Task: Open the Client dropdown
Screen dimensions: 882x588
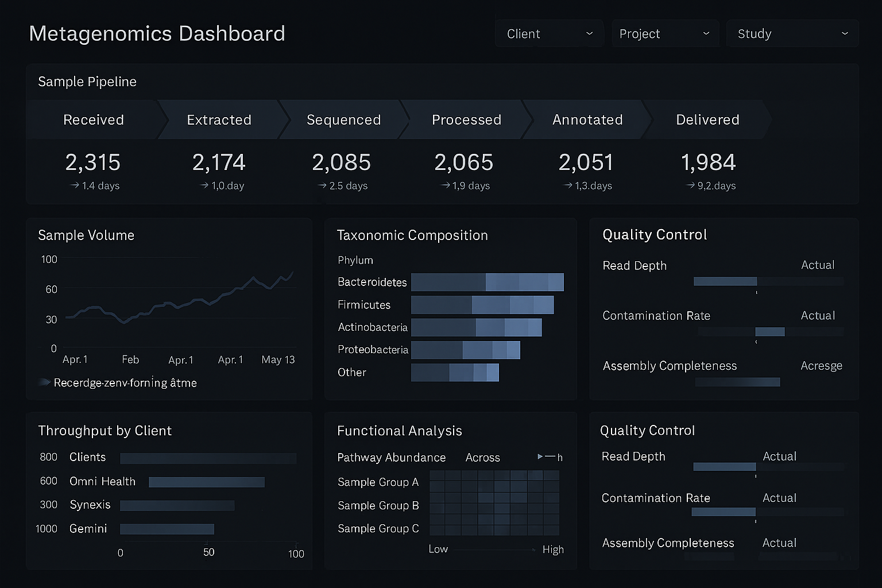Action: coord(548,33)
